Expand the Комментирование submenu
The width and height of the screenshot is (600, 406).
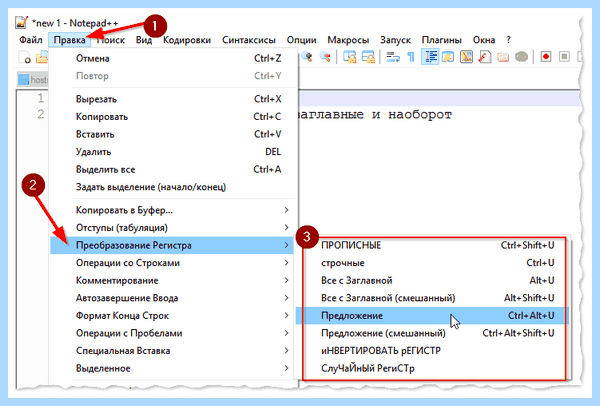tap(174, 280)
